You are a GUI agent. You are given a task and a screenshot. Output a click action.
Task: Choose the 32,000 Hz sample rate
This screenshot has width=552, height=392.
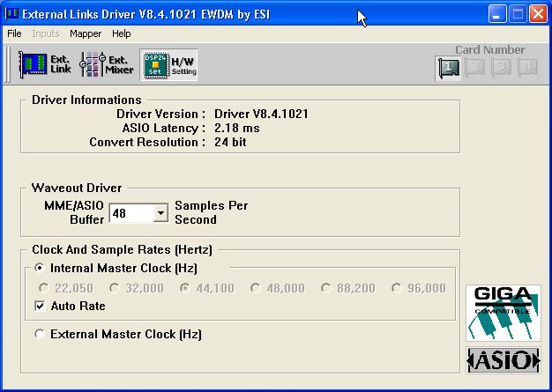pos(137,288)
